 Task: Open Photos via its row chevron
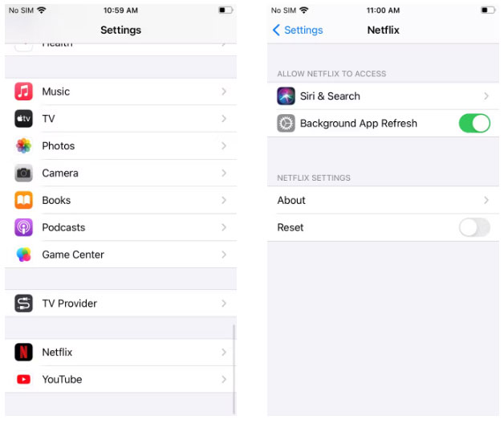[224, 145]
